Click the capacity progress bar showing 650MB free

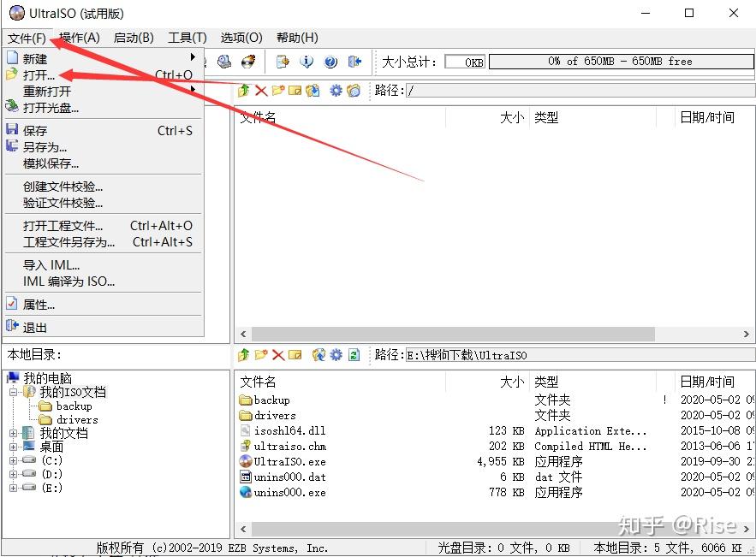[621, 62]
